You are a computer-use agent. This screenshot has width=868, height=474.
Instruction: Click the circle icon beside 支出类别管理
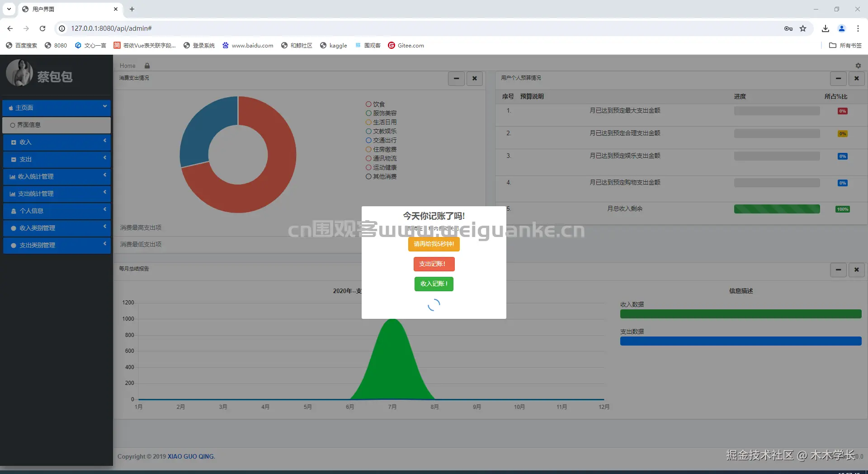pyautogui.click(x=14, y=246)
